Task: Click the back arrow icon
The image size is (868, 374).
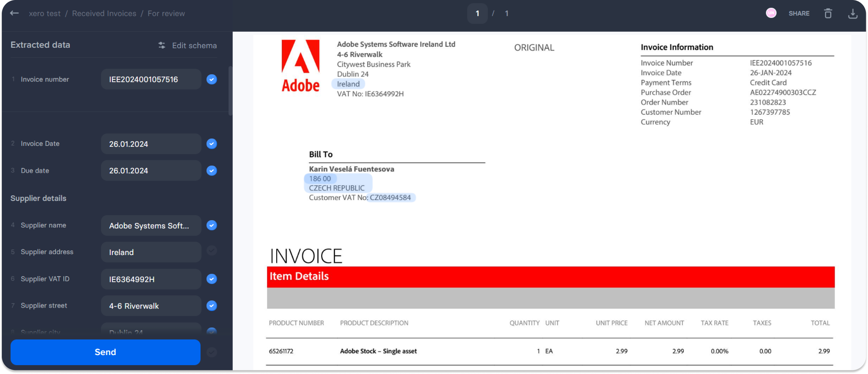Action: click(14, 13)
